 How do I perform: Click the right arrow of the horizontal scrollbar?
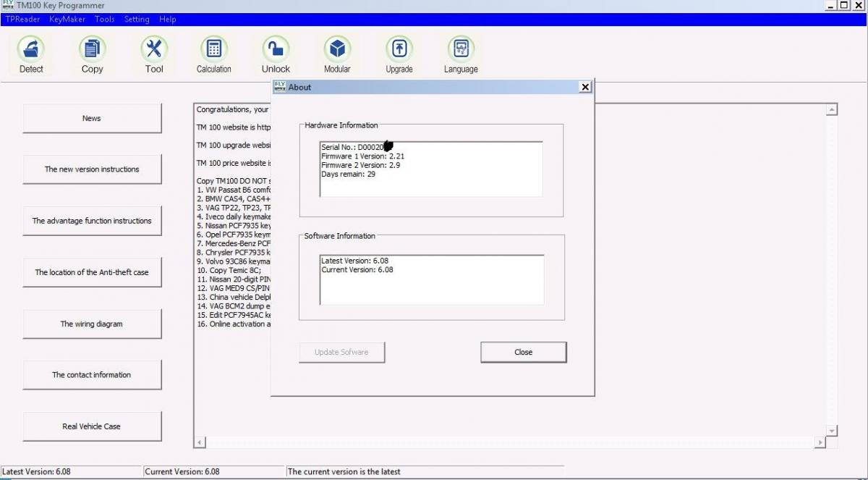pyautogui.click(x=820, y=442)
